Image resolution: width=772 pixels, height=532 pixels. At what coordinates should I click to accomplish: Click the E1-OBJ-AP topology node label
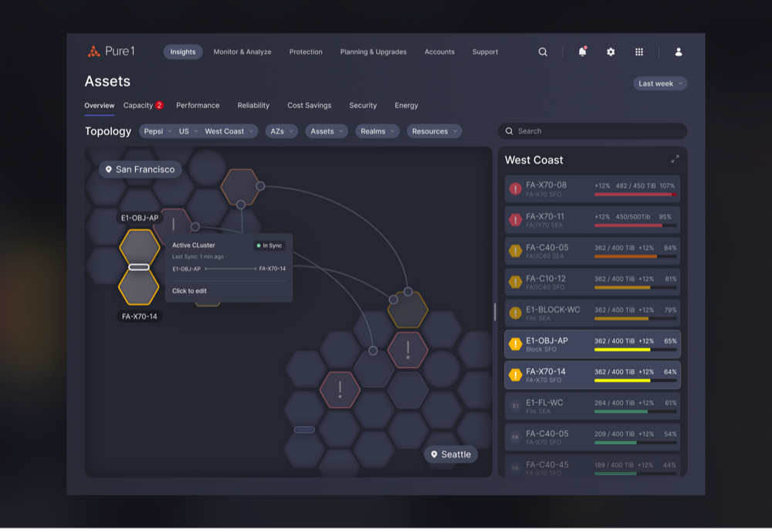pos(140,218)
